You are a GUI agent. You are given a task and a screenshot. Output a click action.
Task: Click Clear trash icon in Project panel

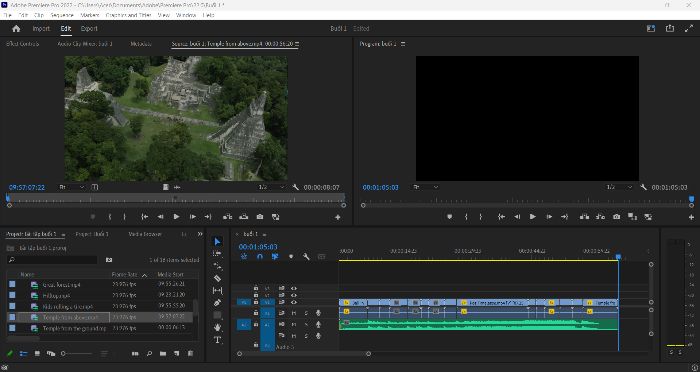click(x=191, y=353)
